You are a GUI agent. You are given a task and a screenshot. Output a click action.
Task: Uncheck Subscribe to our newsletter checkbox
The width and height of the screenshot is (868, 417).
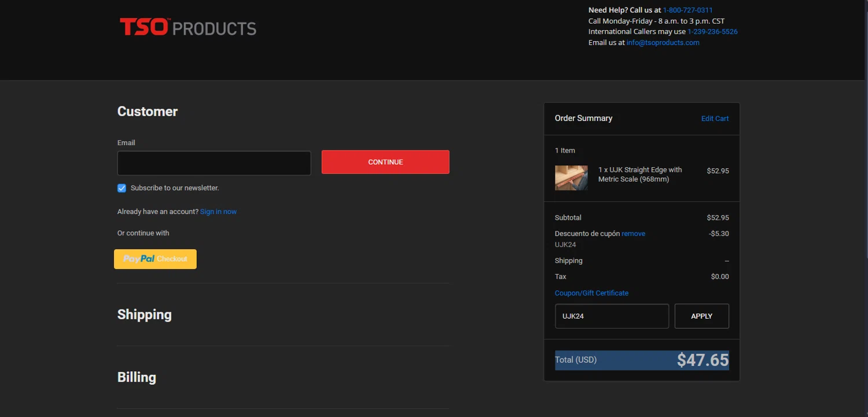coord(122,188)
